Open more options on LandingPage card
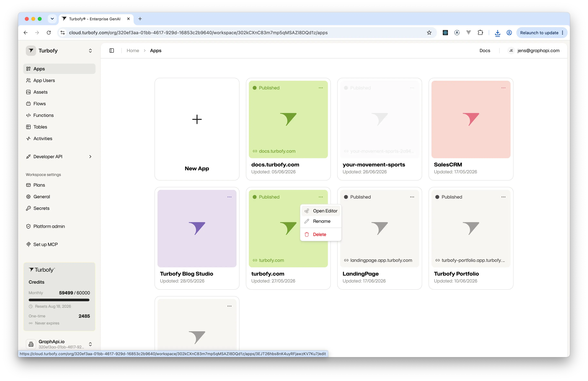The height and width of the screenshot is (381, 588). tap(412, 197)
